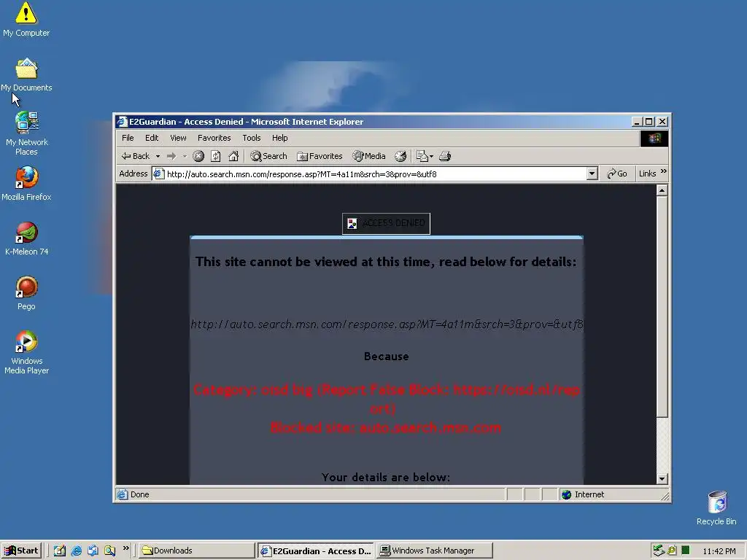747x560 pixels.
Task: Go to the Home page icon
Action: (x=233, y=156)
